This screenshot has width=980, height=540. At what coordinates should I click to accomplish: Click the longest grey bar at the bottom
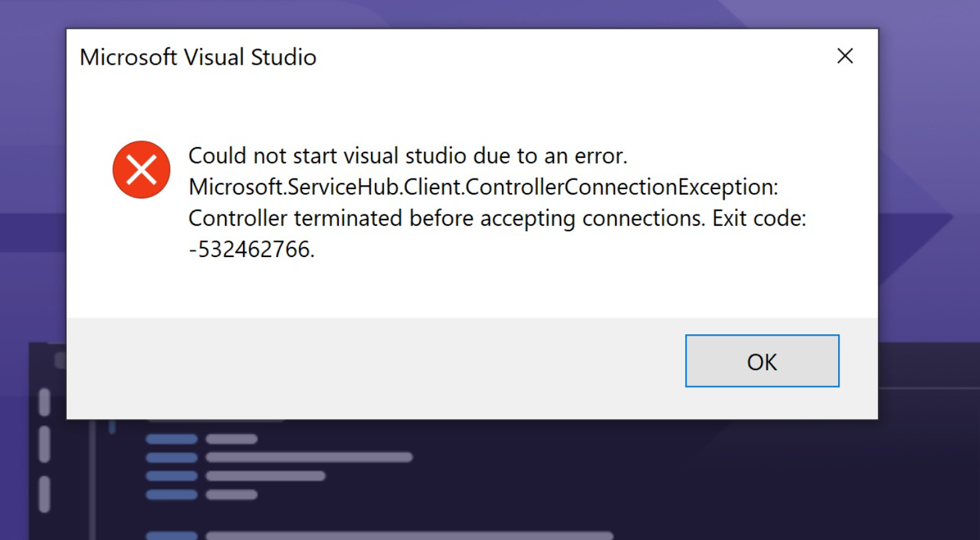409,535
